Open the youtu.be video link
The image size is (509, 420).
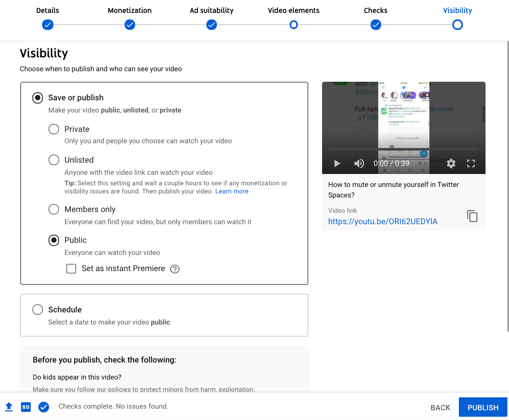[x=382, y=221]
